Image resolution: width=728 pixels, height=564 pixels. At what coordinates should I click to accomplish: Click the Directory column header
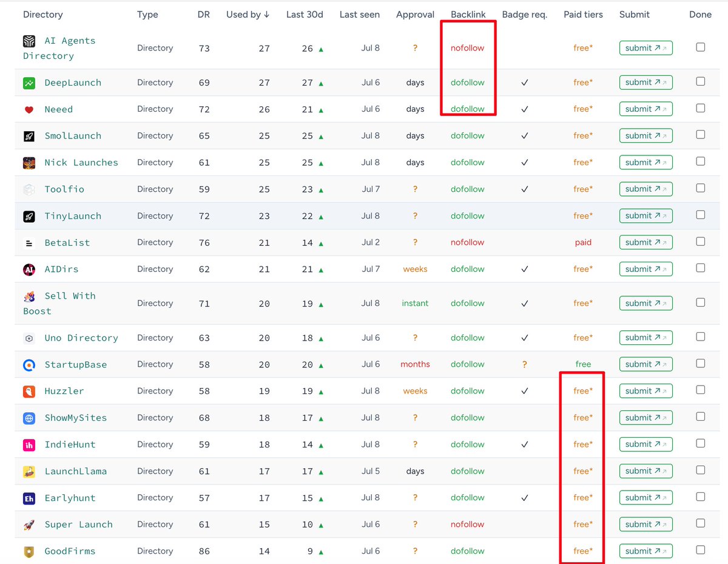point(42,15)
